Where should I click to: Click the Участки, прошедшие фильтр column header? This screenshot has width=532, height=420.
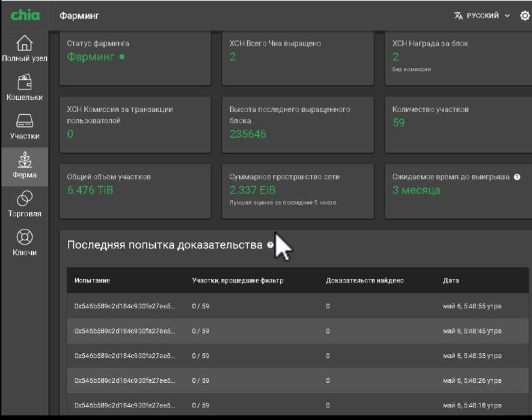[237, 281]
